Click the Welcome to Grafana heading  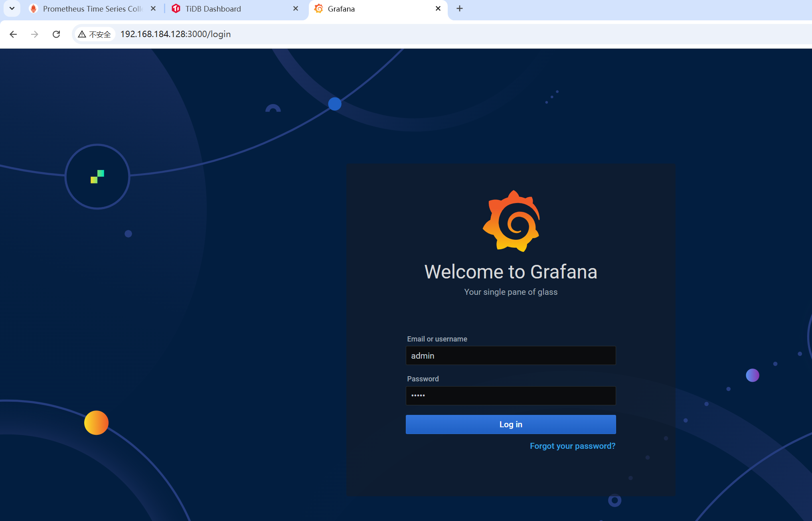[511, 272]
